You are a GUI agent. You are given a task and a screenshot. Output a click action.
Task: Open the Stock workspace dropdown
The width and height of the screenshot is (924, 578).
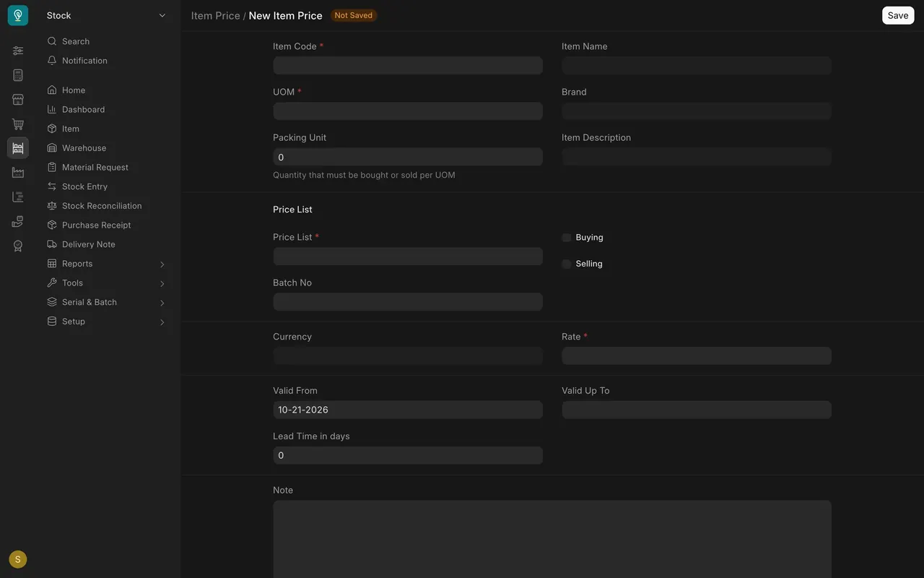106,15
